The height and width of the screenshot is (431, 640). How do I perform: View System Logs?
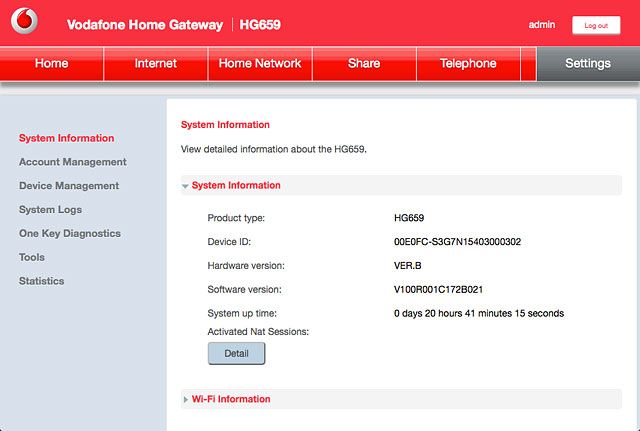[x=50, y=210]
